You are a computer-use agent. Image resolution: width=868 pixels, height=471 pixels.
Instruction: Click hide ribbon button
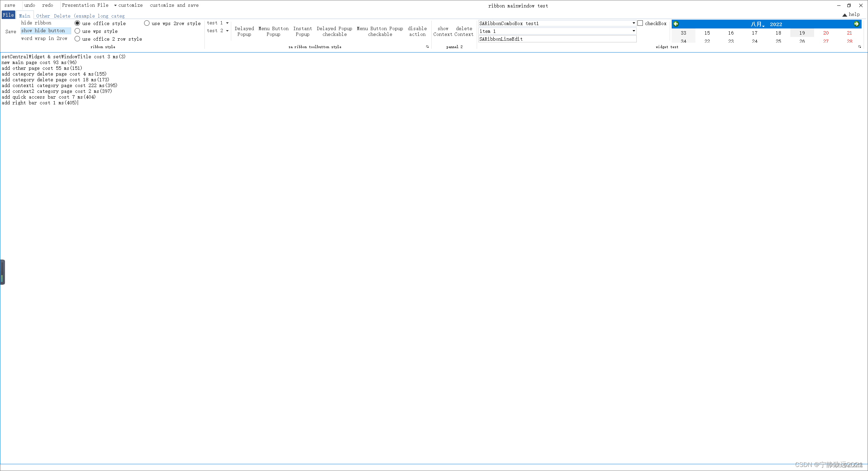pyautogui.click(x=36, y=23)
